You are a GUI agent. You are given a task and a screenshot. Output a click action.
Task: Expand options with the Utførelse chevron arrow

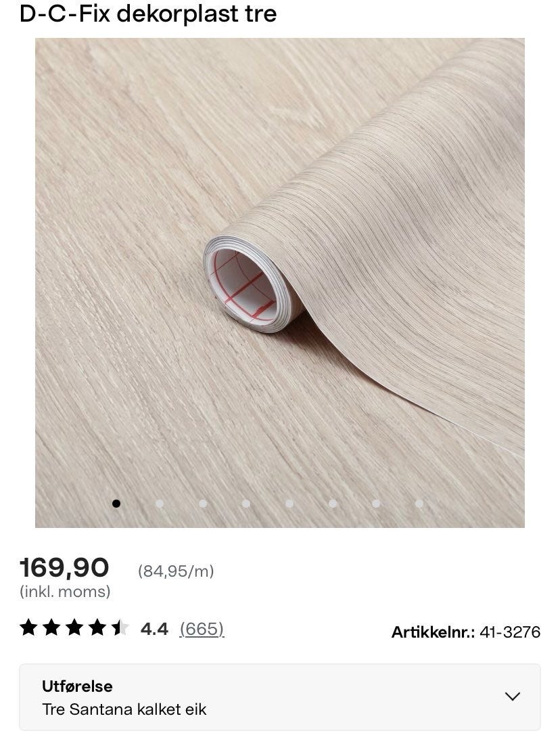(x=513, y=697)
